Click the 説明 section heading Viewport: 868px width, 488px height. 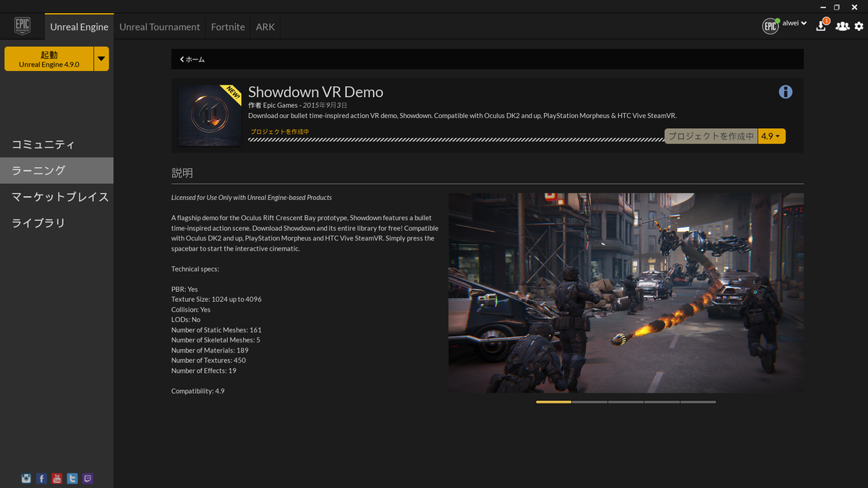(x=182, y=173)
